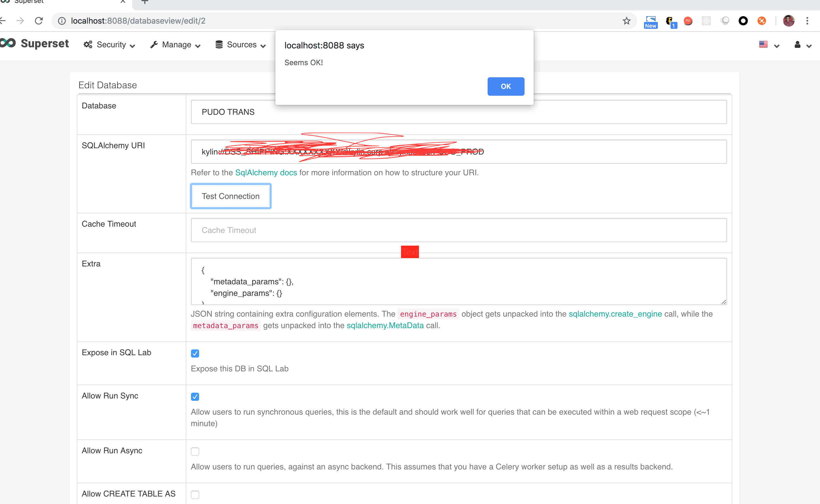Click the Sources database icon

point(219,44)
